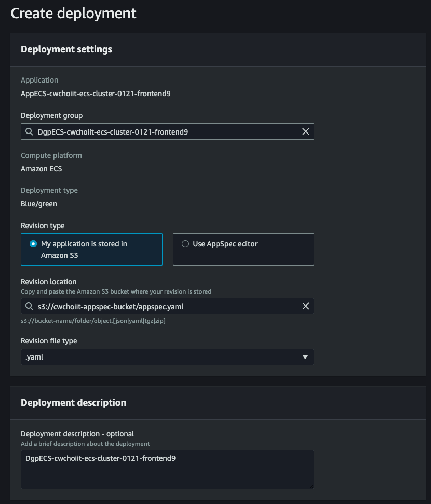Click the AppECS application name value

click(x=96, y=94)
